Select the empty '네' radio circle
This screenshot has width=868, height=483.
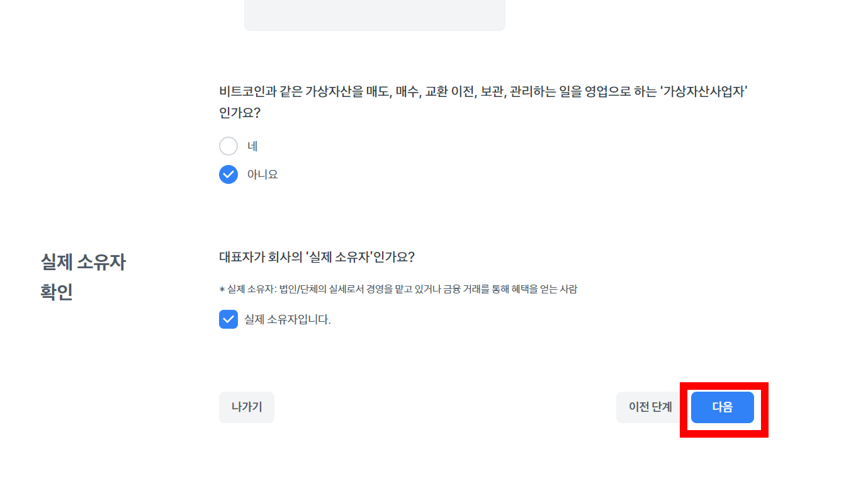228,146
